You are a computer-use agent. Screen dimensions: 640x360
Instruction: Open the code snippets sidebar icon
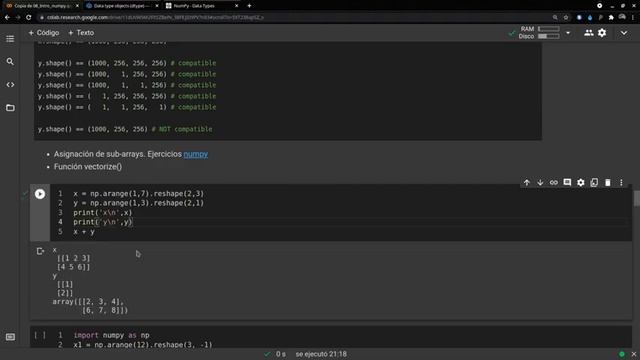click(x=10, y=84)
